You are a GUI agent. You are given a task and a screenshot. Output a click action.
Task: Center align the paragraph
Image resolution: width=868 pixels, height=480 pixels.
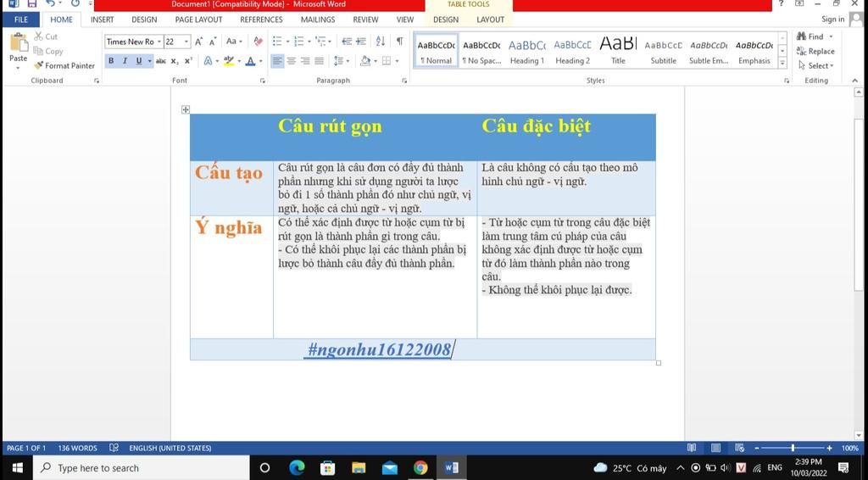pyautogui.click(x=292, y=61)
